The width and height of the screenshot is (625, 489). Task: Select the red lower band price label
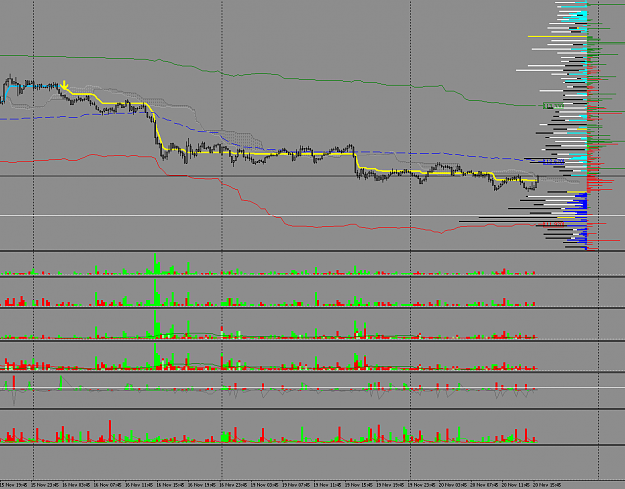point(553,225)
